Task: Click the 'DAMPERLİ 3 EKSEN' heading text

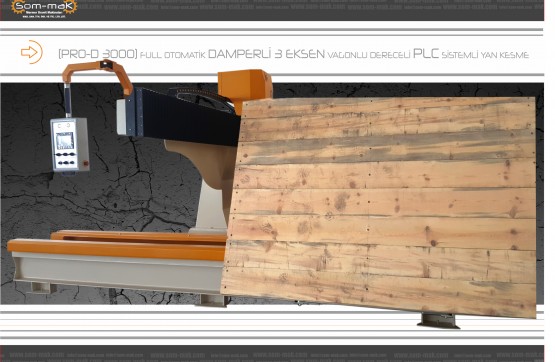Action: pyautogui.click(x=266, y=54)
